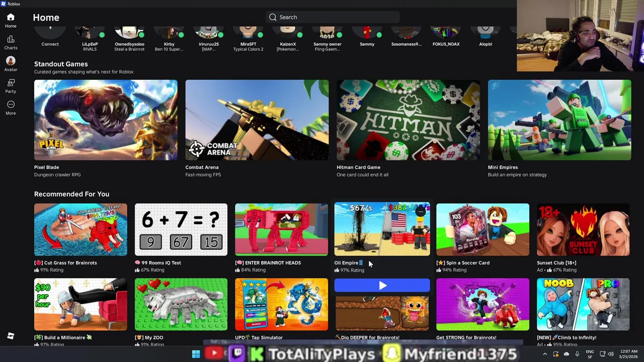The height and width of the screenshot is (362, 644).
Task: Click the Mini Empires title text
Action: coord(503,167)
